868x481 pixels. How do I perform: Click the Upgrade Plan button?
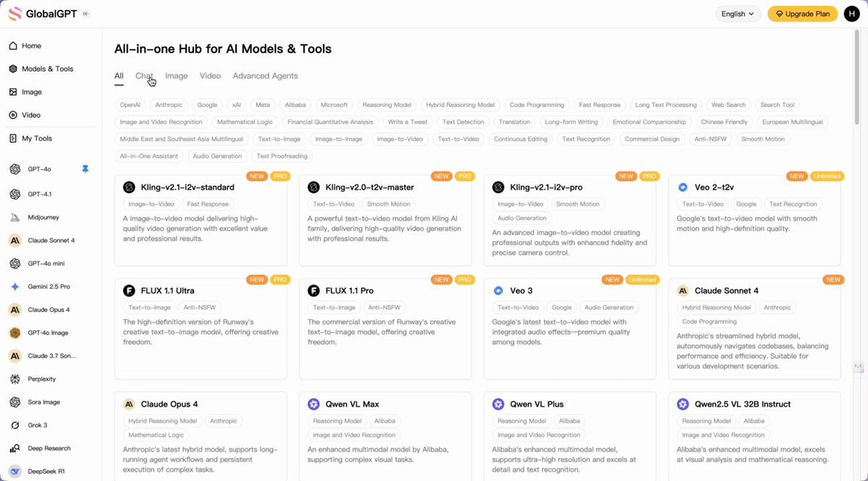pos(803,14)
